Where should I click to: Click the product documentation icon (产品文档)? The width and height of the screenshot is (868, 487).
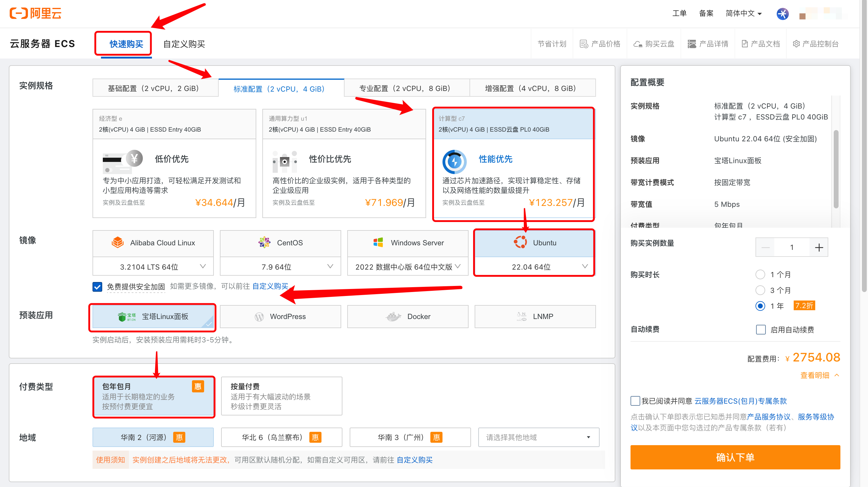click(x=745, y=44)
